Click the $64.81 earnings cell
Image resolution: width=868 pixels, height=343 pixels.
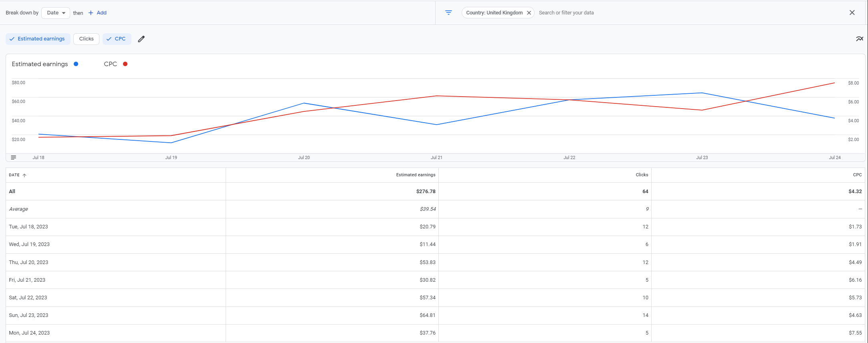tap(427, 315)
